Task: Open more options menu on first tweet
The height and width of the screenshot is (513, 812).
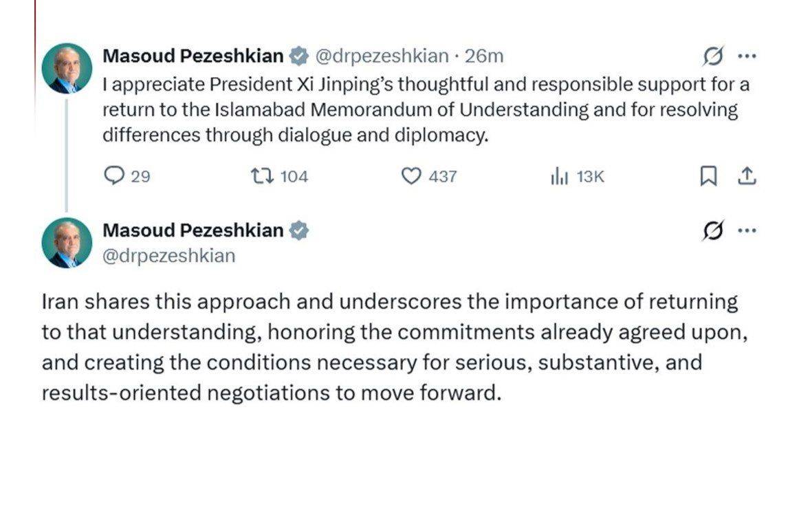Action: [x=747, y=56]
